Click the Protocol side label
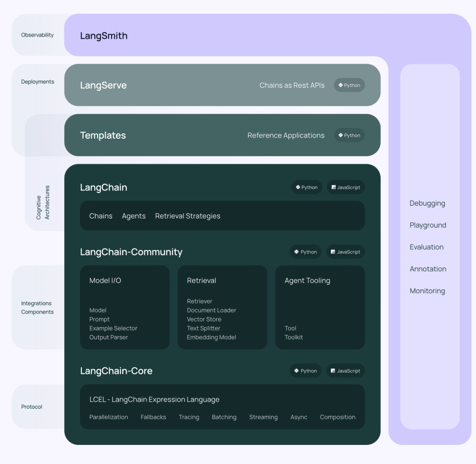The image size is (476, 464). 32,407
